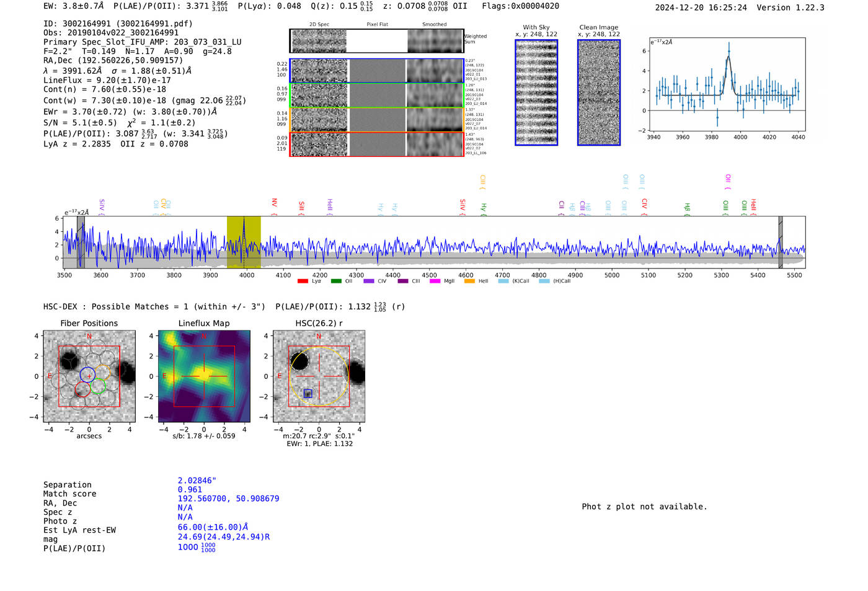Click the Weighted Sum 2D spectrum row
The width and height of the screenshot is (868, 591).
click(x=376, y=41)
